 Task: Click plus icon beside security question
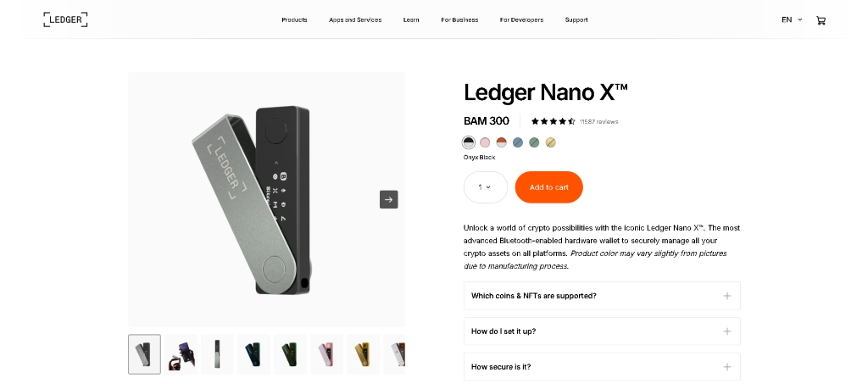pyautogui.click(x=726, y=367)
